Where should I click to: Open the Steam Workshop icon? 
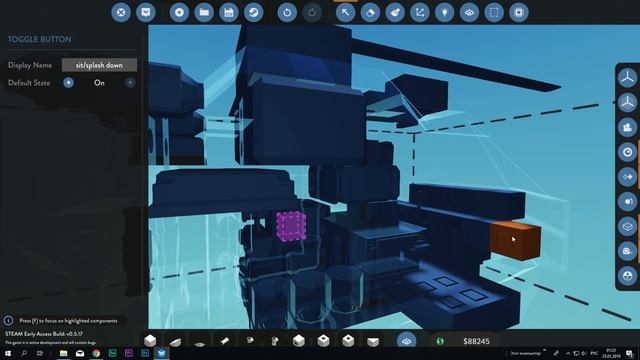pos(253,12)
